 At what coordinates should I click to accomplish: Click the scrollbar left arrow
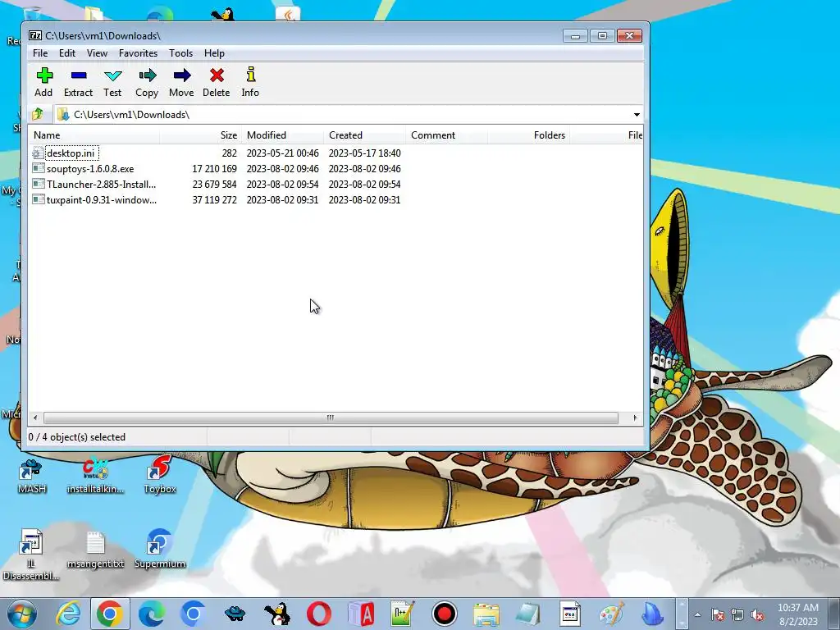(x=35, y=418)
